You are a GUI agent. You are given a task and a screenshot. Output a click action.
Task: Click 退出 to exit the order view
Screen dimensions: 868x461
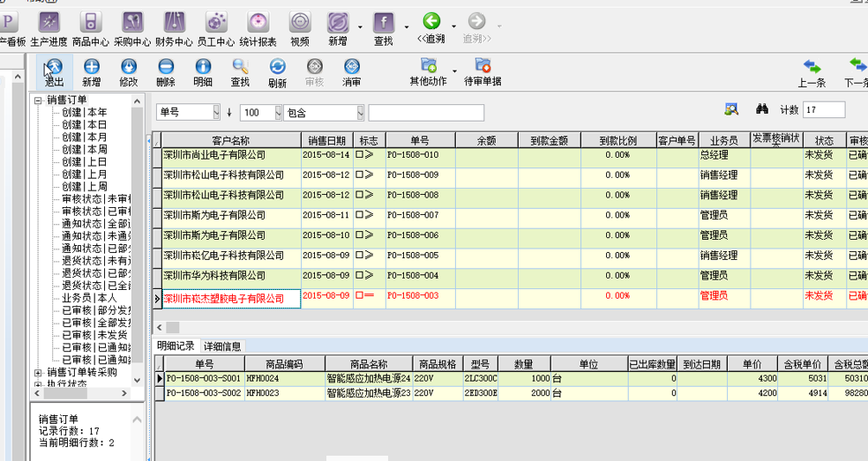tap(55, 73)
